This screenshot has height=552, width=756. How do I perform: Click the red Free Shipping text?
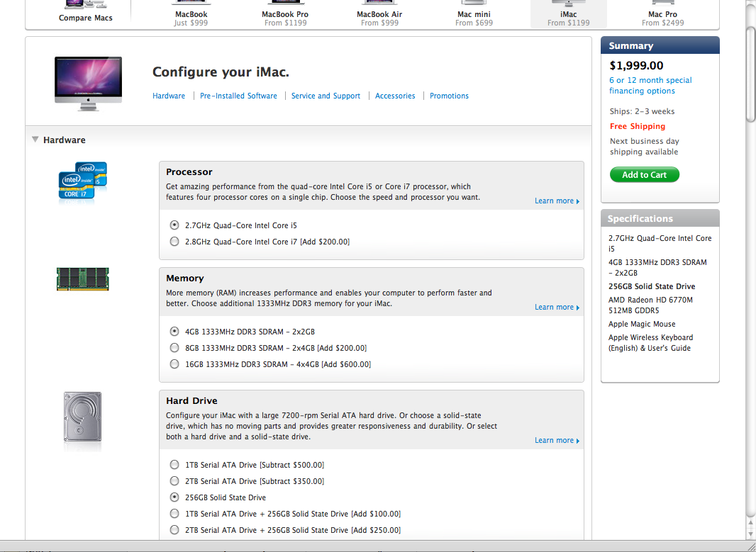coord(638,126)
